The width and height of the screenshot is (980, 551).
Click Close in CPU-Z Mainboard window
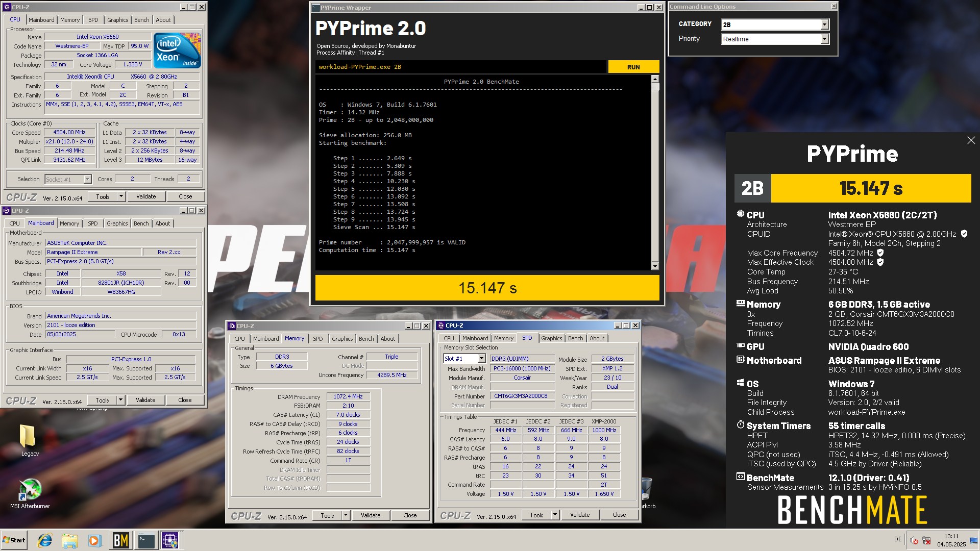185,400
